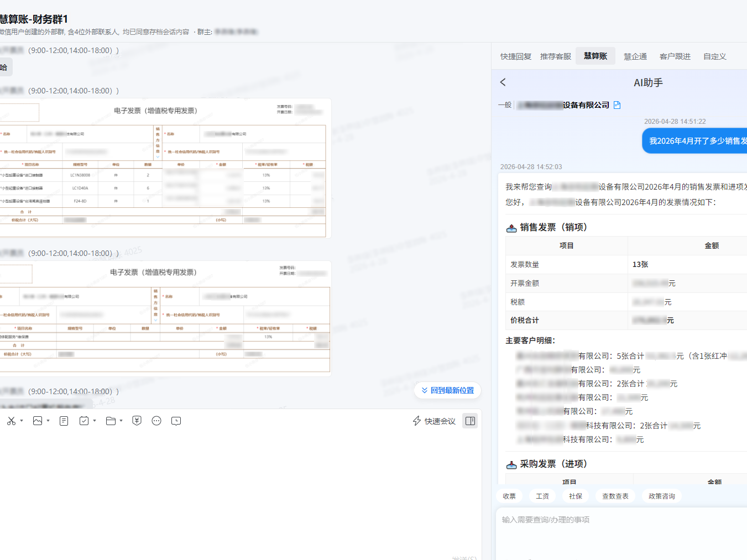Open the more options ellipsis bubble icon
747x560 pixels.
(156, 421)
